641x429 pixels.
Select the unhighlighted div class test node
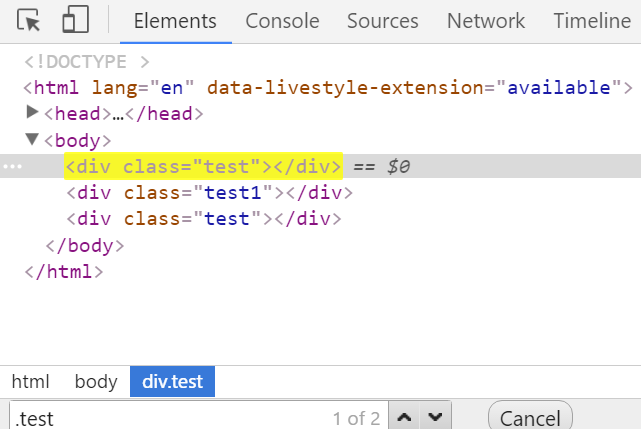pyautogui.click(x=204, y=219)
